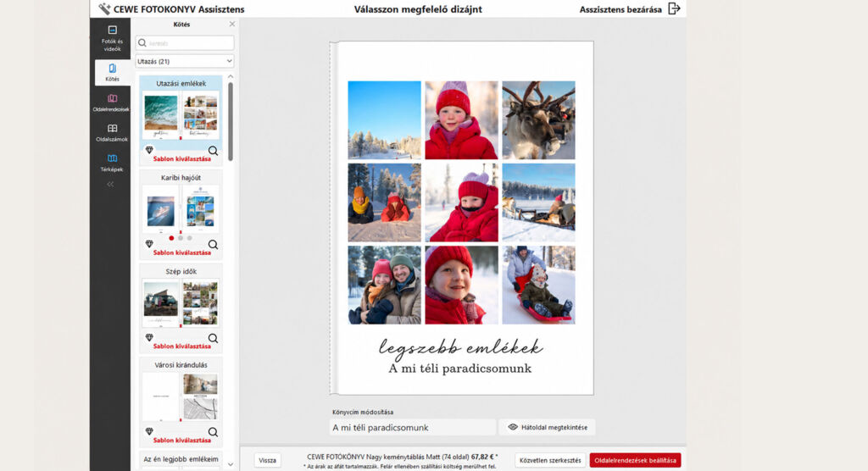Click magnifier icon under Szép idők template
Screen dimensions: 868x471
[x=213, y=338]
